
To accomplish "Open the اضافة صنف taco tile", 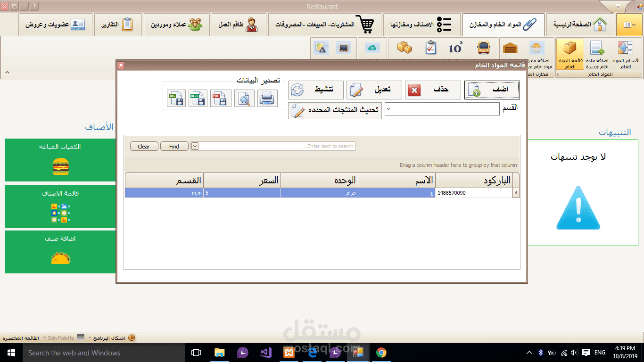I will pos(60,252).
